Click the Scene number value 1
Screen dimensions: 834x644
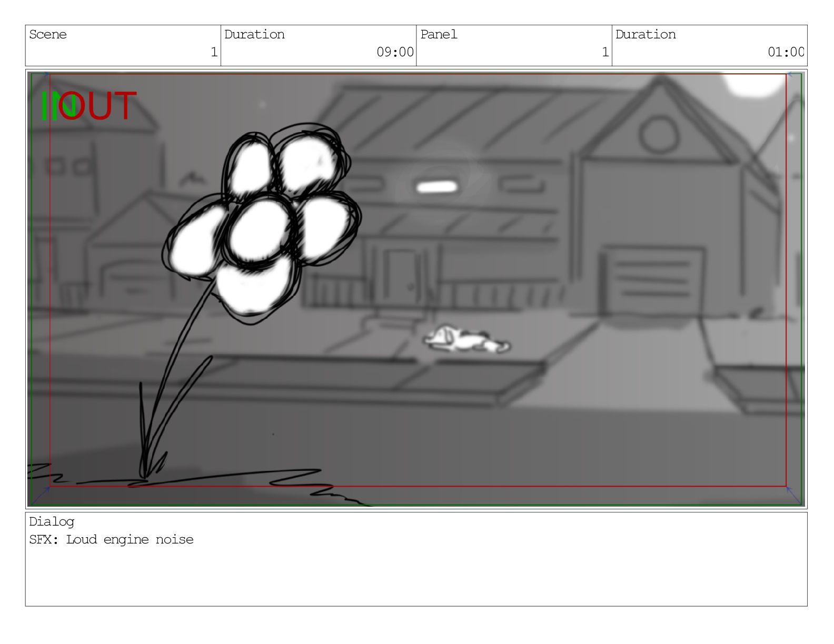point(214,52)
